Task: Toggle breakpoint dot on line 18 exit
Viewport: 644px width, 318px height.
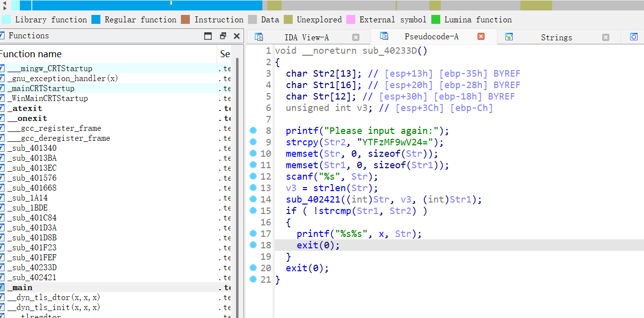Action: pos(253,245)
